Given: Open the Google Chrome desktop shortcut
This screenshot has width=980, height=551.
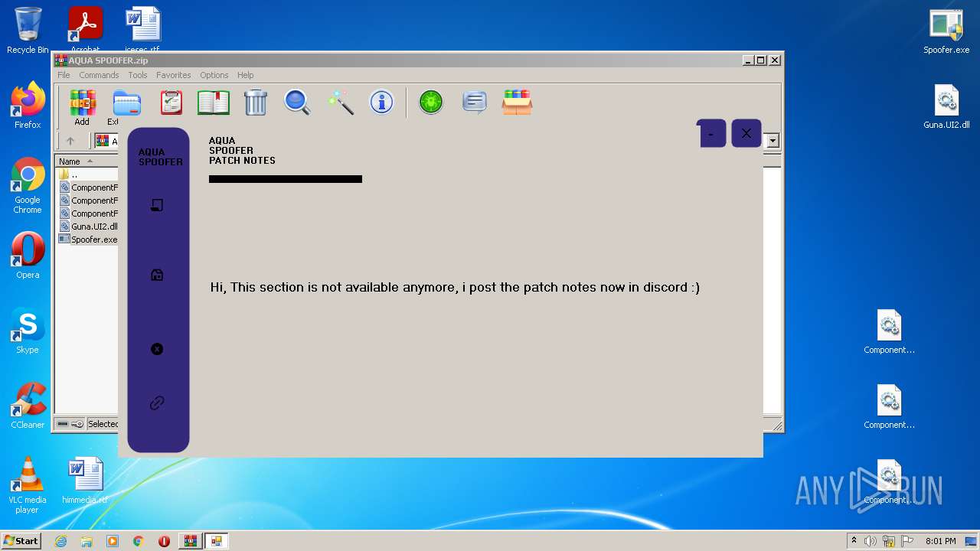Looking at the screenshot, I should pos(28,185).
